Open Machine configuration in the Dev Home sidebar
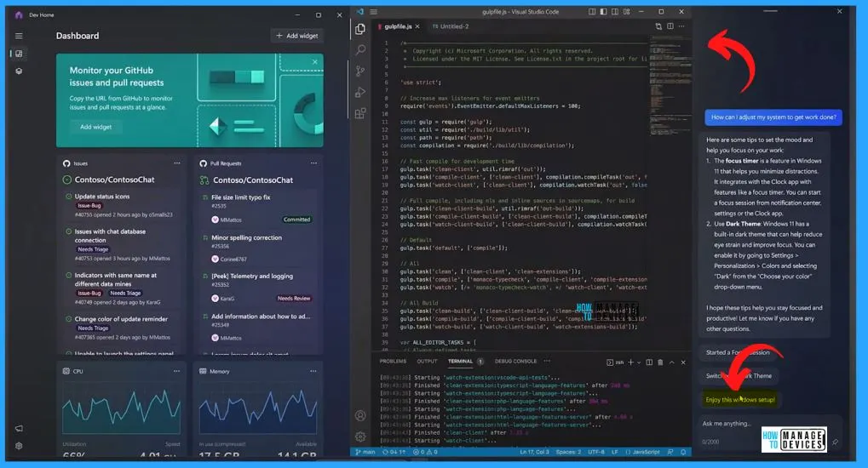Screen dimensions: 868x468 [x=19, y=71]
